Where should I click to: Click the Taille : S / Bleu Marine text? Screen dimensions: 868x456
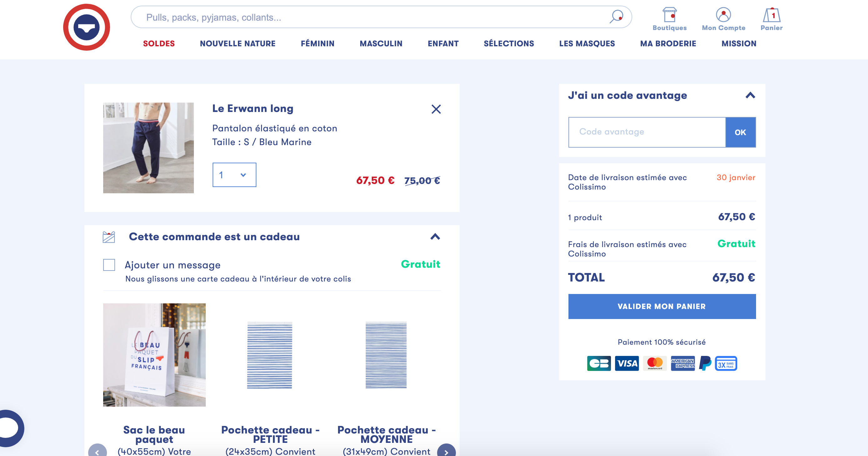[262, 142]
